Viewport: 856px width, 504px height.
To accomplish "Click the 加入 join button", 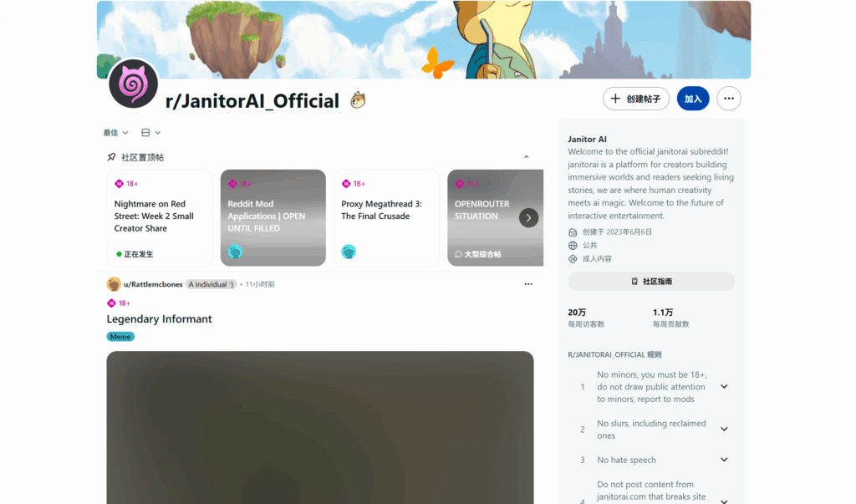I will click(693, 99).
